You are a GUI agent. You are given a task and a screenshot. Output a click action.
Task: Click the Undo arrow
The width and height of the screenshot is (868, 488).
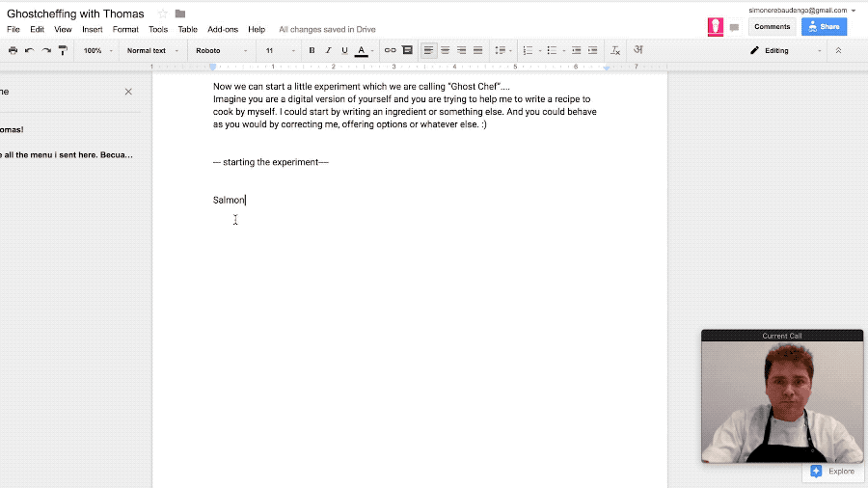(29, 50)
